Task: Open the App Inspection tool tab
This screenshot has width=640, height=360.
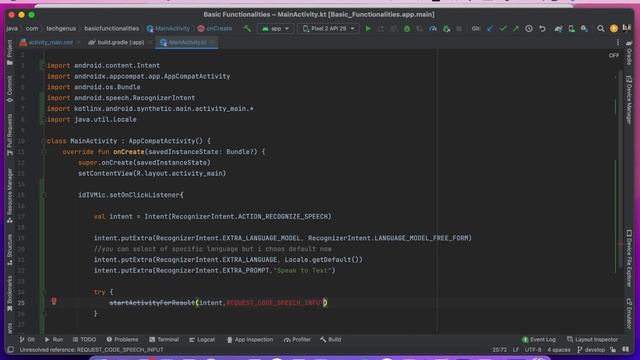Action: point(249,340)
